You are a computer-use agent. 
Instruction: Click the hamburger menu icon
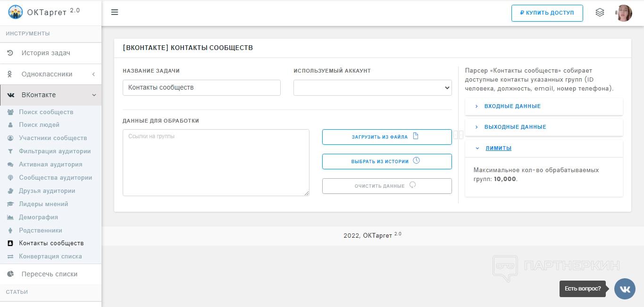click(x=115, y=12)
